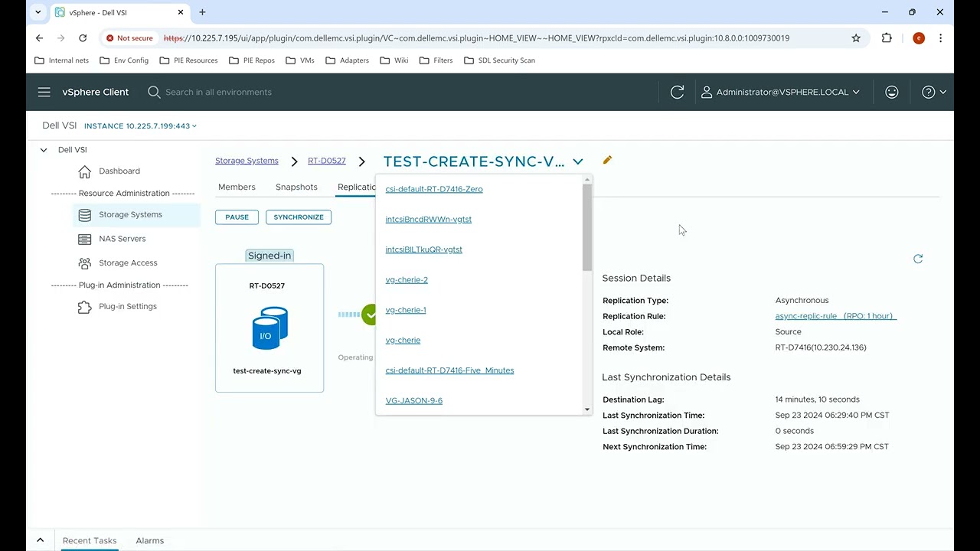980x551 pixels.
Task: Select csi-default-RT-D7416-Zero from the list
Action: [434, 189]
